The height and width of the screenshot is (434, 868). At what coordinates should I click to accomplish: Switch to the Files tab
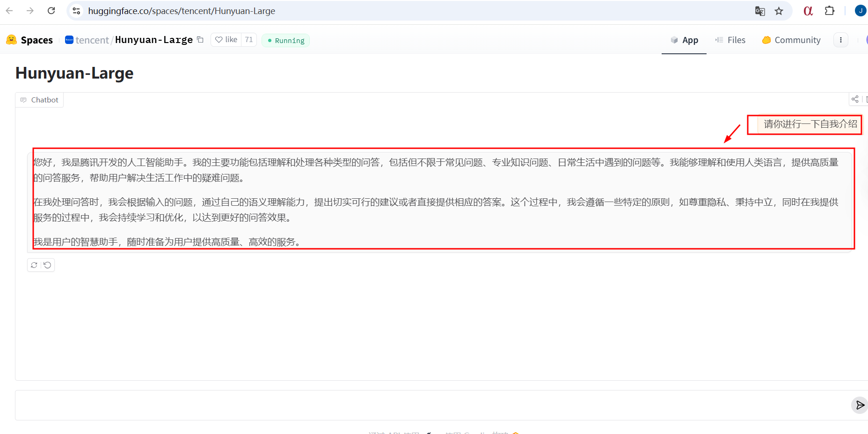(x=730, y=40)
